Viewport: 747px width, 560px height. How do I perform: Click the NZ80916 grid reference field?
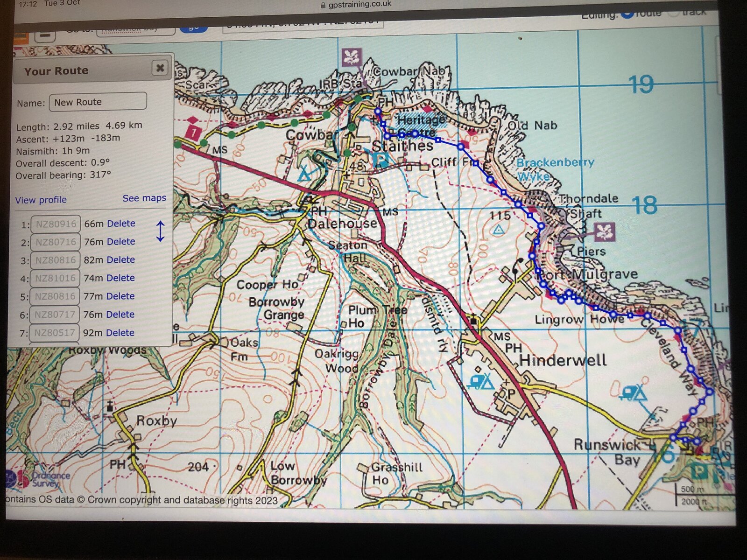56,224
